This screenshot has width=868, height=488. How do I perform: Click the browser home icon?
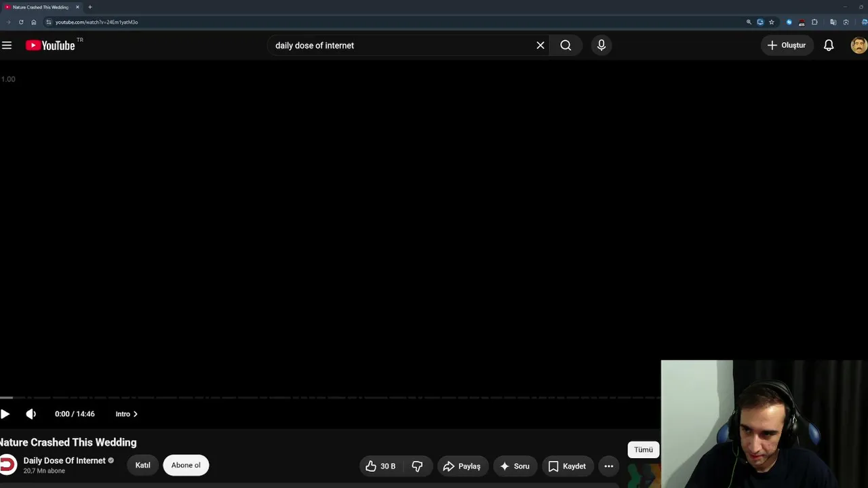[x=34, y=22]
